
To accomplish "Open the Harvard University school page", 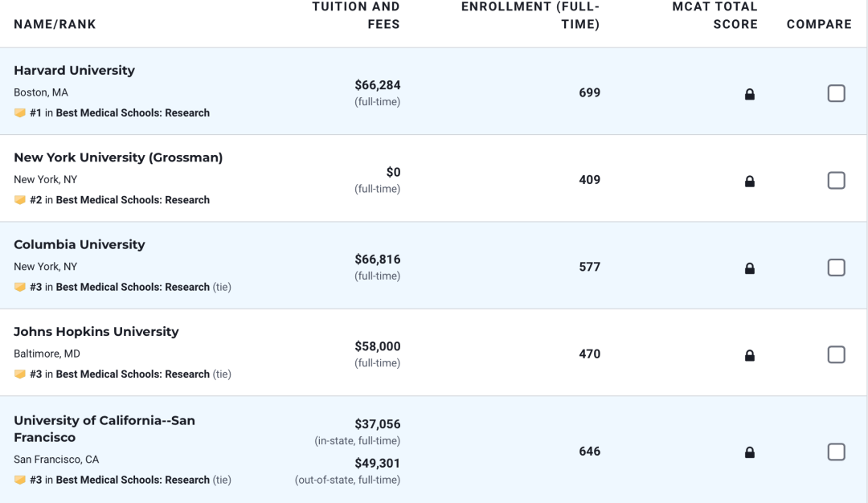I will (74, 71).
